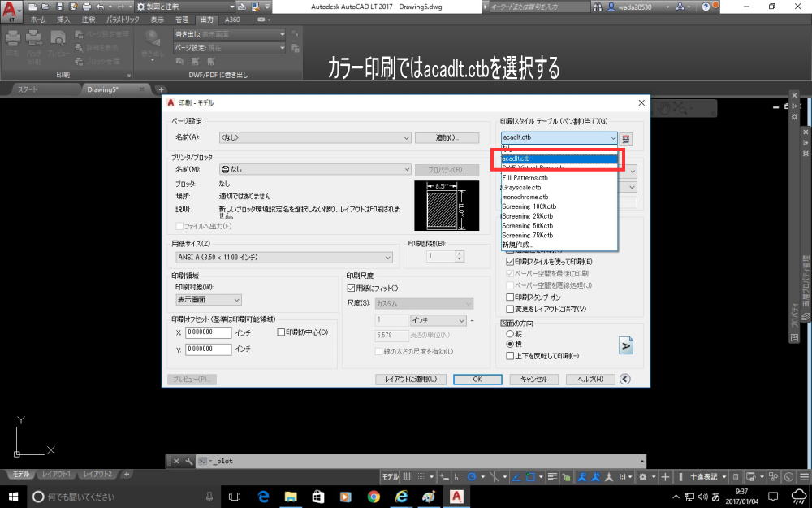Switch to the Layout1 tab

(57, 474)
